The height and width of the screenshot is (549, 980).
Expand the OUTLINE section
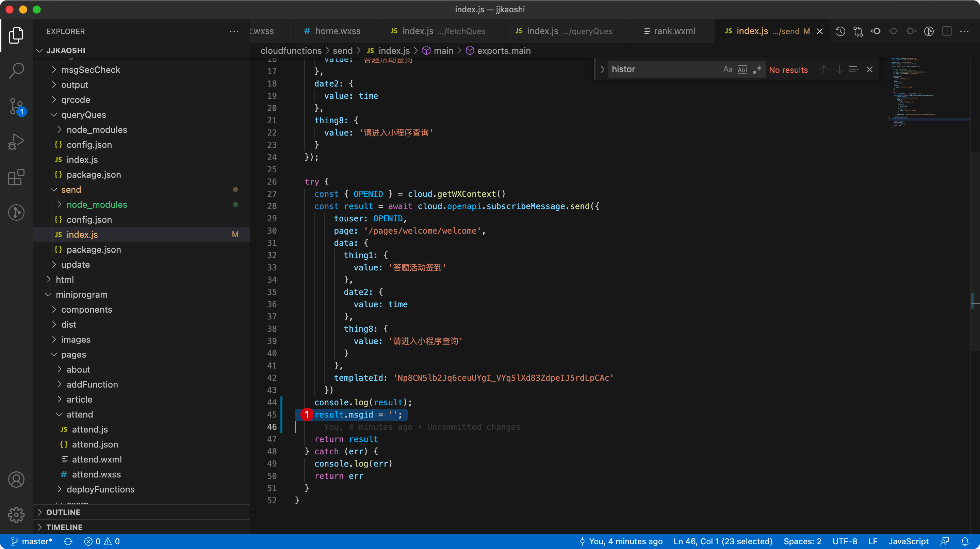[63, 512]
